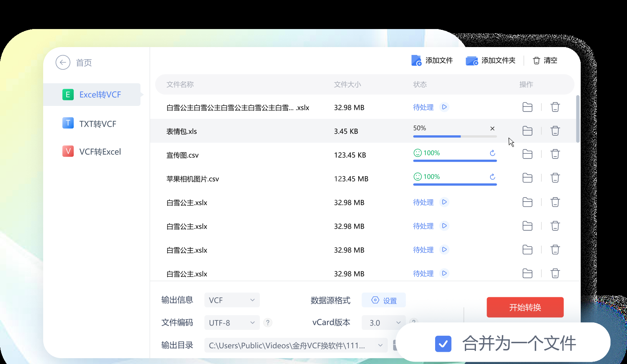Screen dimensions: 627x364
Task: Switch to VCF转Excel in sidebar
Action: (92, 152)
